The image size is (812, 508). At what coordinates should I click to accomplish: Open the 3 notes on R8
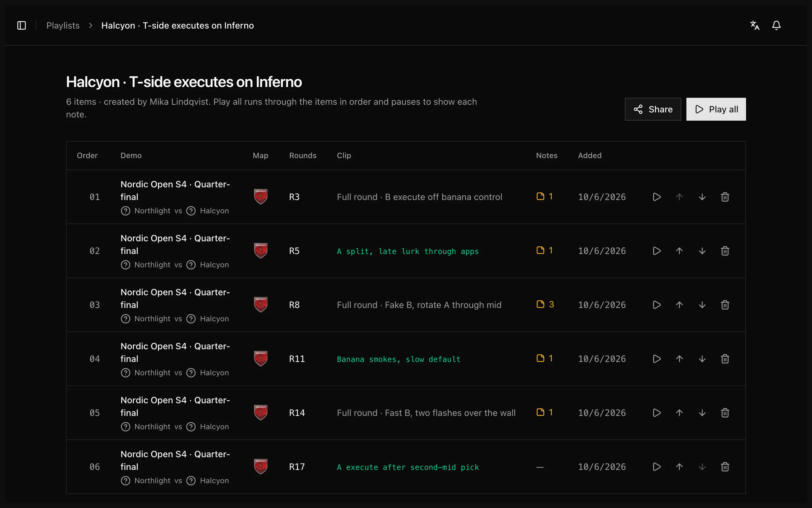pyautogui.click(x=545, y=304)
